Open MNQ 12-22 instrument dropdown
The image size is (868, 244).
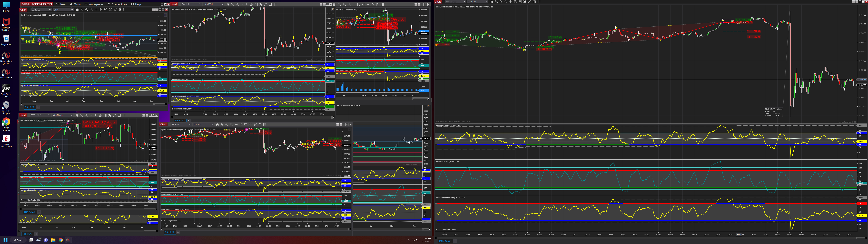click(x=464, y=2)
